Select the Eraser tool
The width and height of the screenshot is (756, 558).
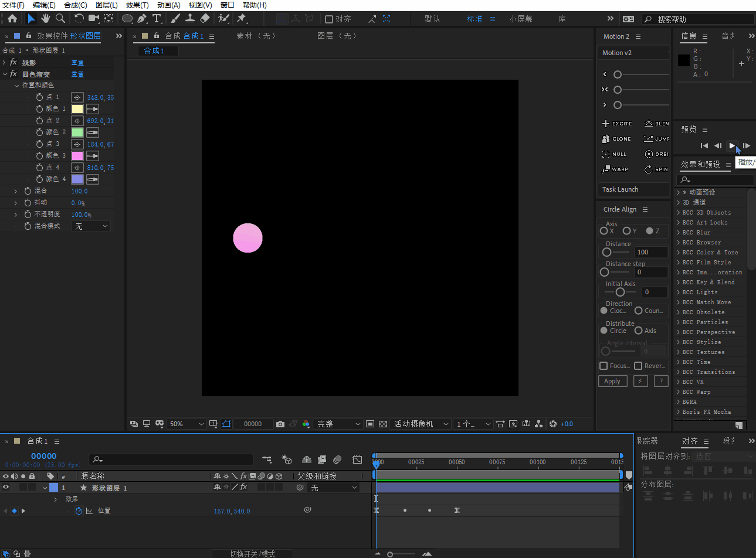[205, 19]
